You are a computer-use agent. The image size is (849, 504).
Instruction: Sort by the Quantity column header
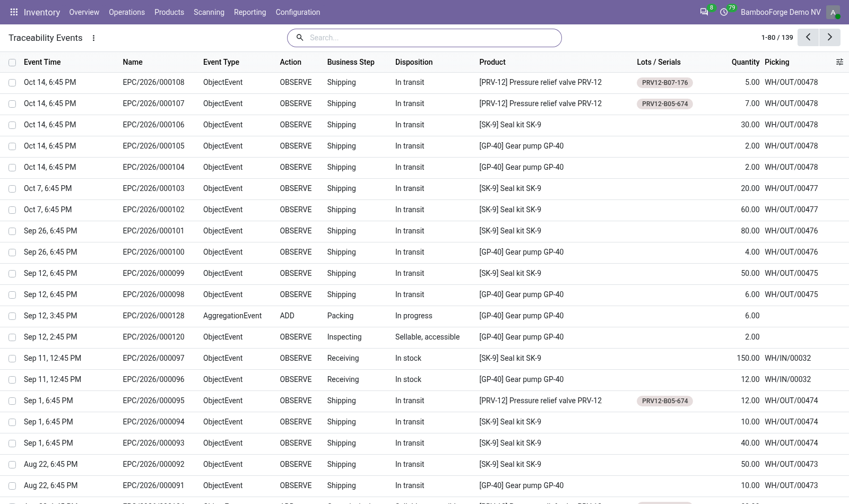pos(746,62)
